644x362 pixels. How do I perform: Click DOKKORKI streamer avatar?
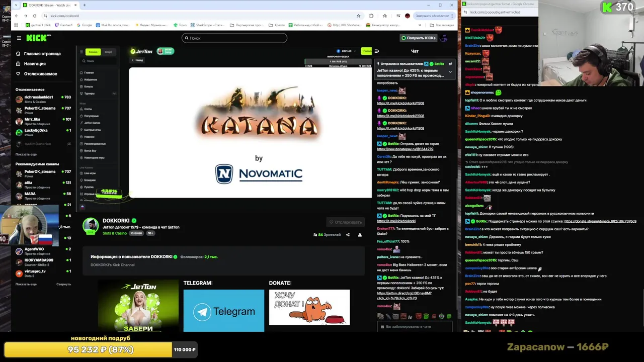point(91,226)
